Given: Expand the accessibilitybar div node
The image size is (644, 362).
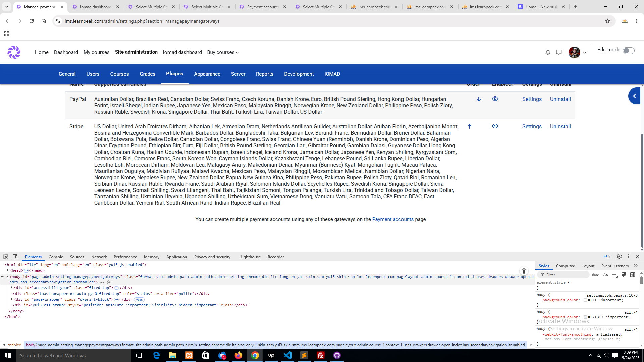Looking at the screenshot, I should 11,287.
